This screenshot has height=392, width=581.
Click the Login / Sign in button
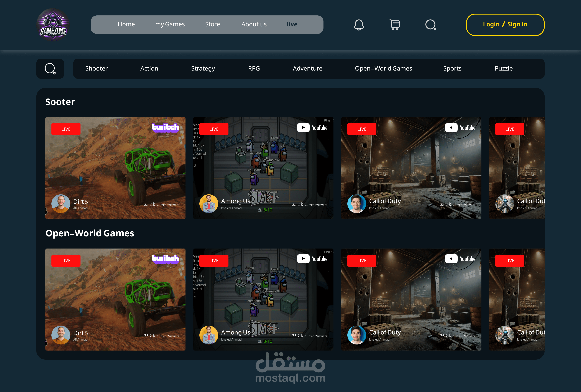point(505,25)
